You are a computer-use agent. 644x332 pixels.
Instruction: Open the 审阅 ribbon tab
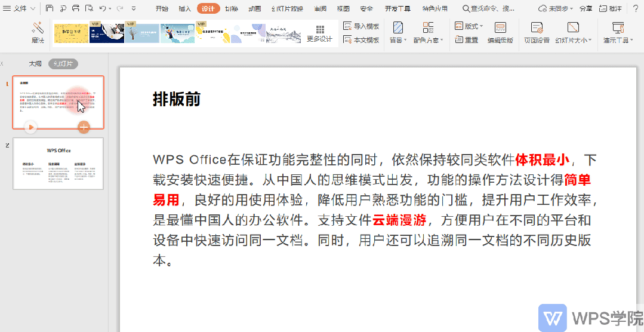point(321,8)
